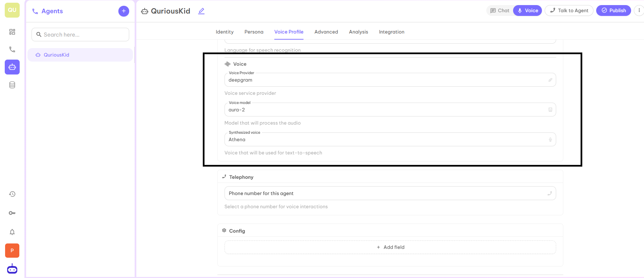644x278 pixels.
Task: Switch to Voice mode
Action: point(528,10)
